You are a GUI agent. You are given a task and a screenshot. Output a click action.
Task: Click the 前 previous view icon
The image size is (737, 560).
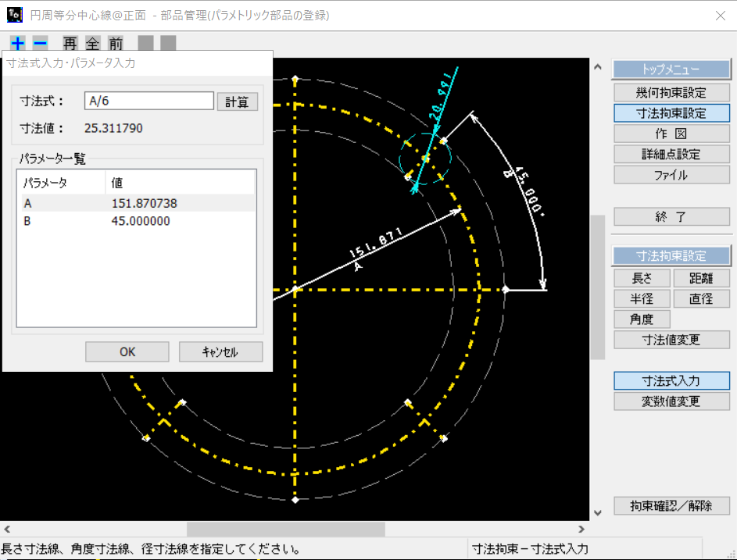[x=116, y=44]
